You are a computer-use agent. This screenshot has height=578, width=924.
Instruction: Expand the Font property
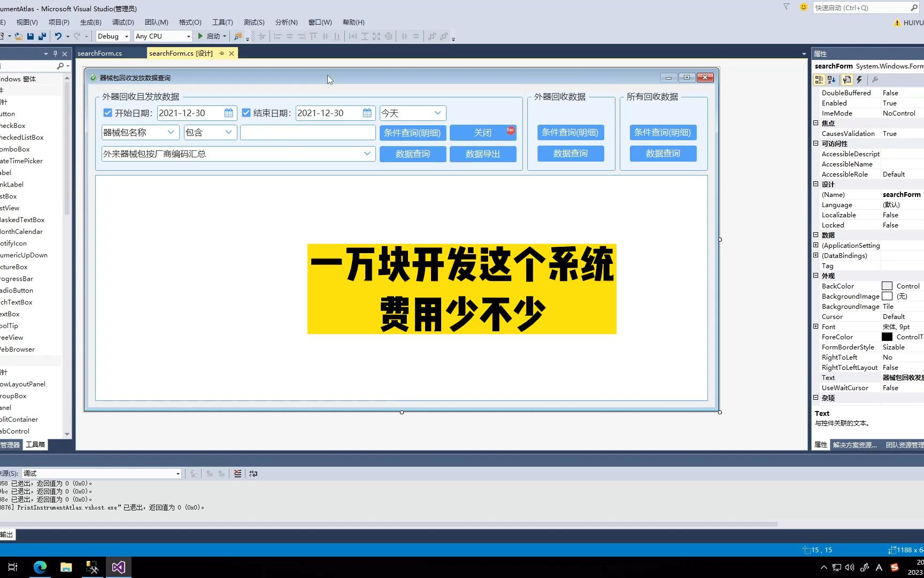point(816,326)
